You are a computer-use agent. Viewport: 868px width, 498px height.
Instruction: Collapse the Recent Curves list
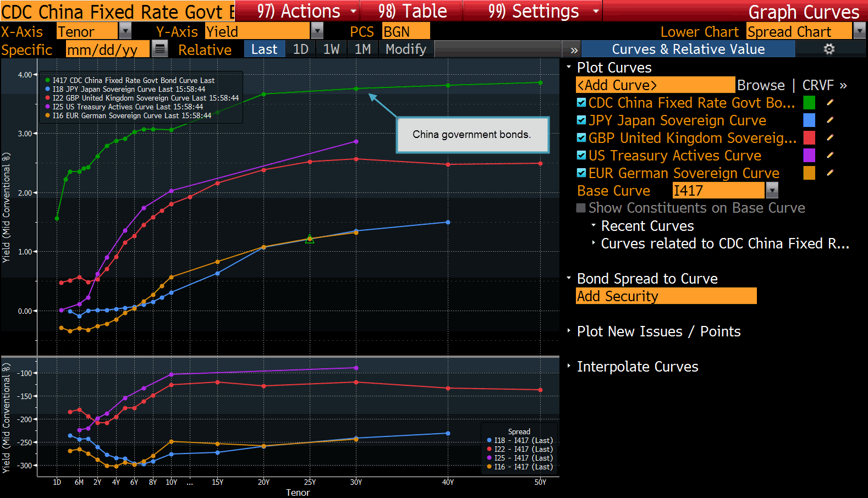(594, 225)
